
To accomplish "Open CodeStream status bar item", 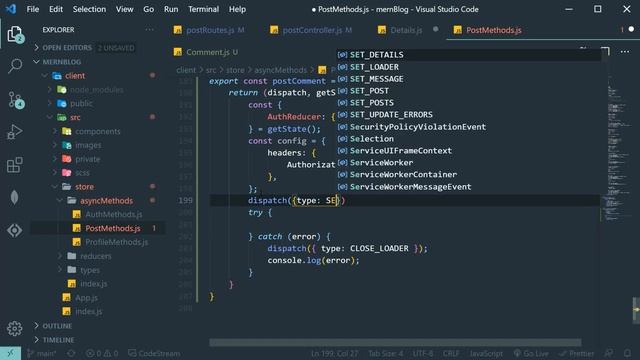I will (154, 353).
